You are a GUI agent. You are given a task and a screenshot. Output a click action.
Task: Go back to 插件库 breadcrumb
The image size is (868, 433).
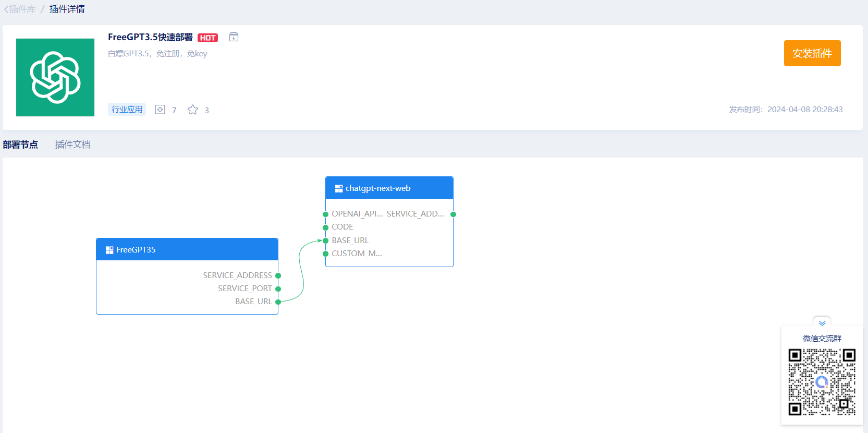point(20,9)
